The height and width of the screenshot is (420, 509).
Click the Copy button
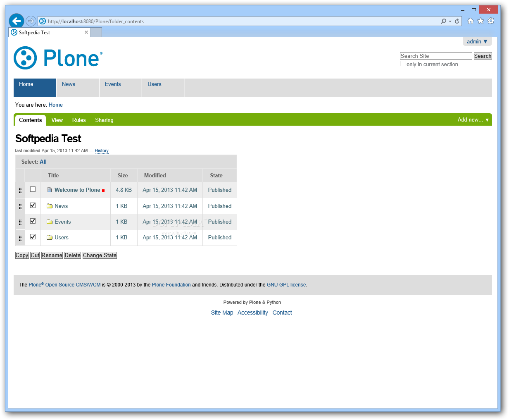22,255
